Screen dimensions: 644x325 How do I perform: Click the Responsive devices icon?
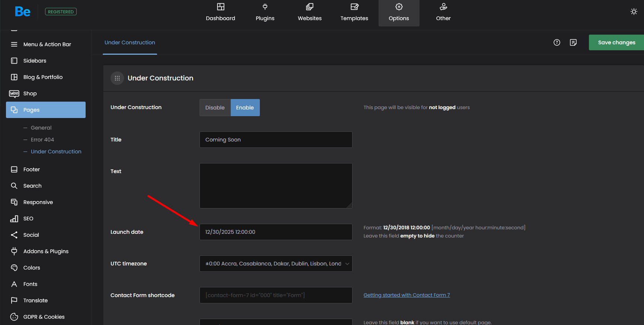pyautogui.click(x=14, y=202)
